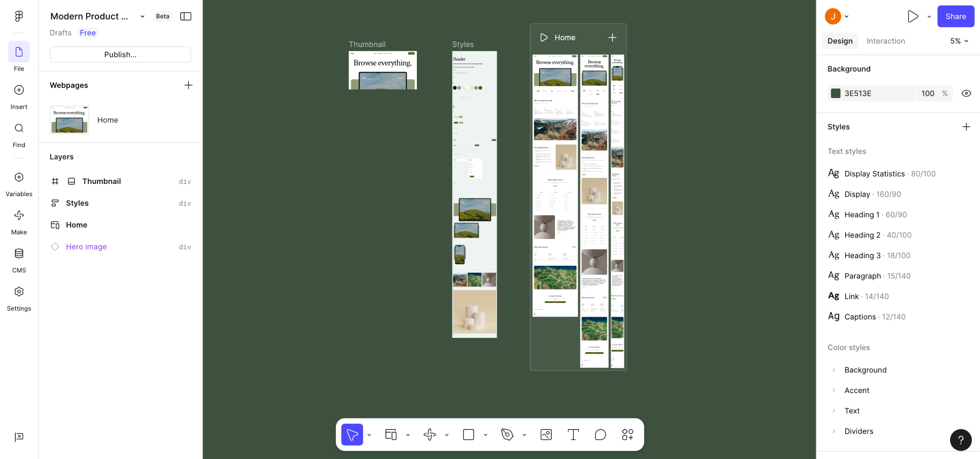Viewport: 980px width, 459px height.
Task: Toggle background color visibility eye
Action: pyautogui.click(x=966, y=93)
